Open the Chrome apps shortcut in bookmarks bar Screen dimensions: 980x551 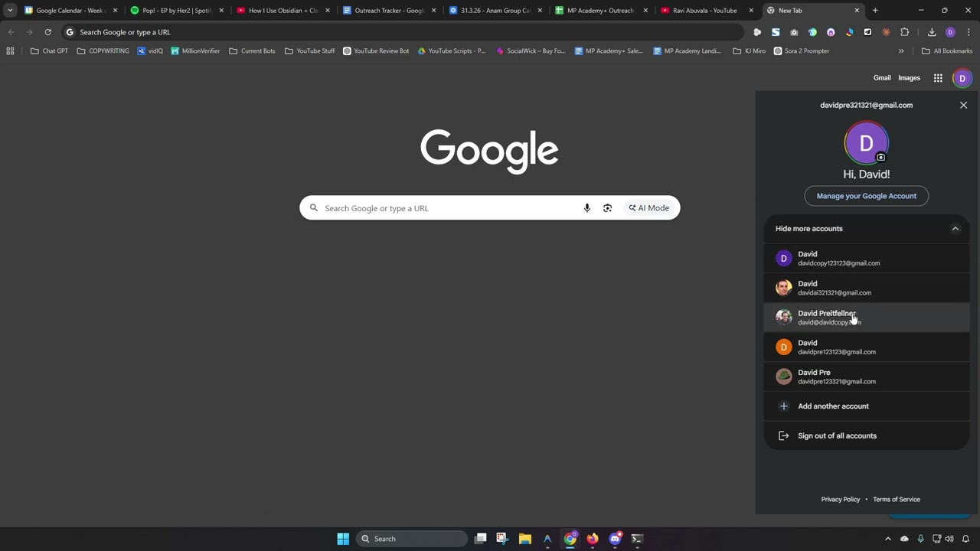tap(10, 51)
